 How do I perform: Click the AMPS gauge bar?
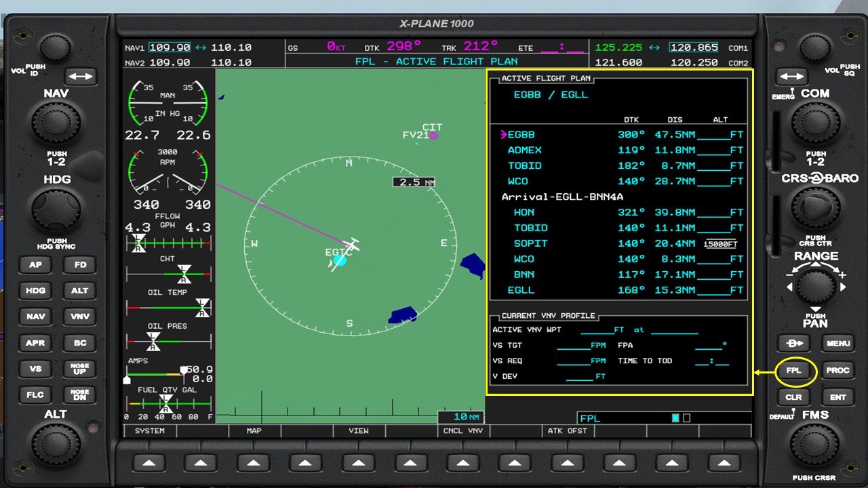click(x=156, y=374)
